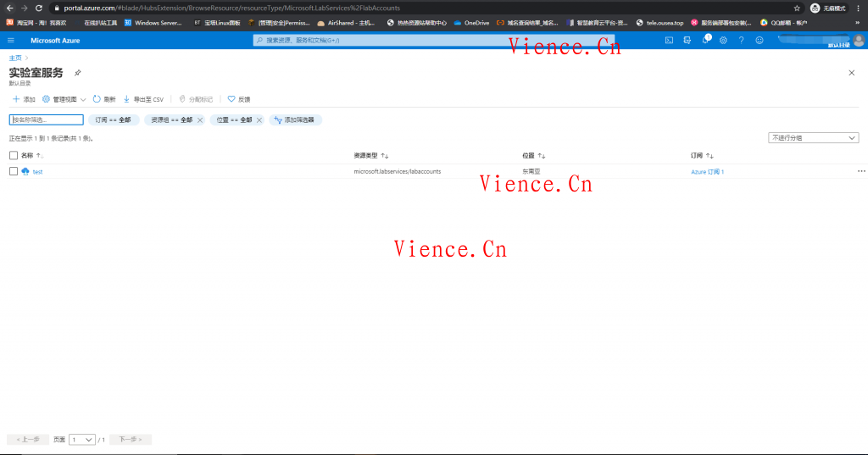Check the box for the test row
The width and height of the screenshot is (868, 455).
[x=14, y=171]
